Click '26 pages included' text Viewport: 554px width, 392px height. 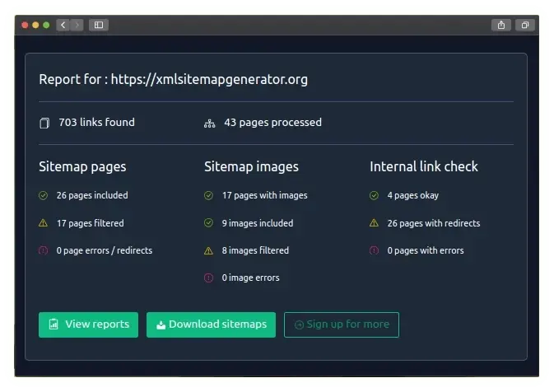click(92, 195)
